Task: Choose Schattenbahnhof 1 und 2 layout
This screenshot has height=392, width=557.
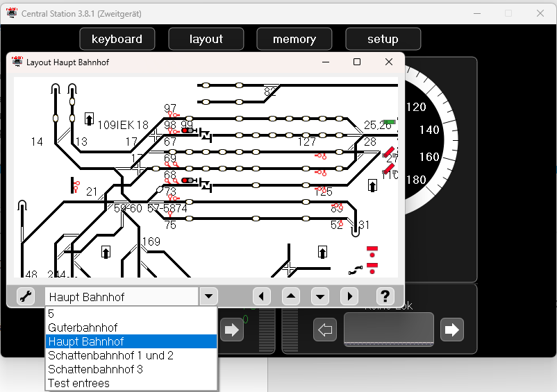Action: (110, 355)
